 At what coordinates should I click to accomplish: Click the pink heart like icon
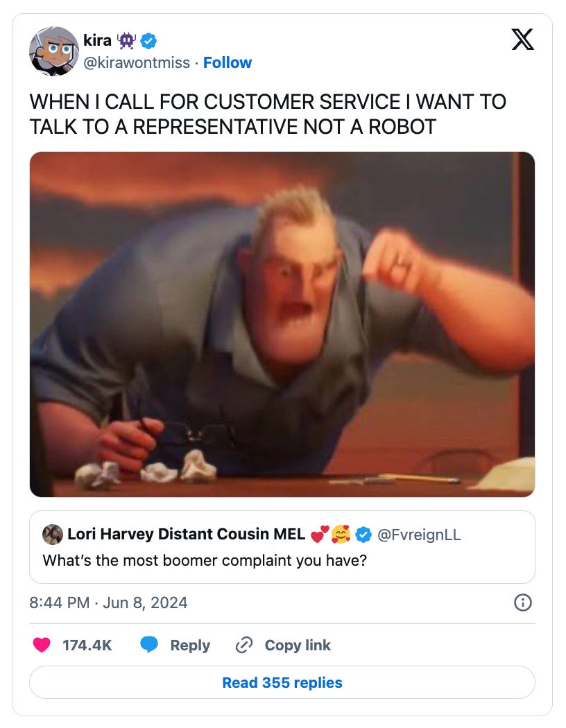coord(42,645)
